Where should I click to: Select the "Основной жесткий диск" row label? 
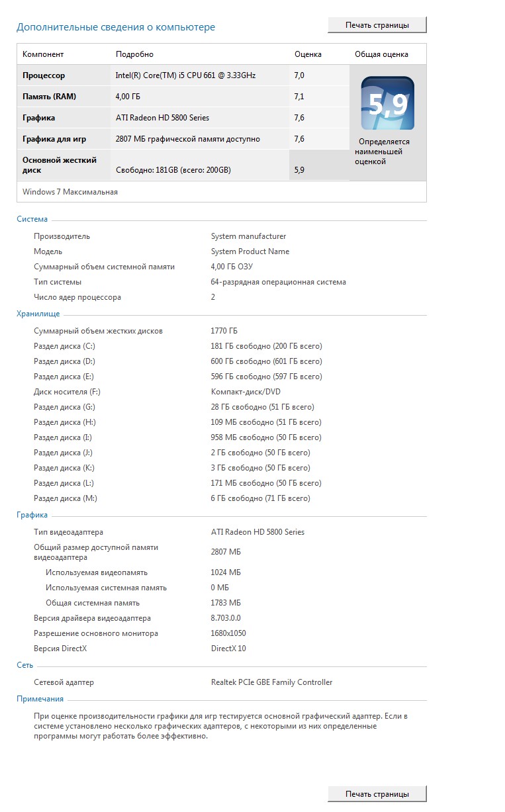(59, 165)
